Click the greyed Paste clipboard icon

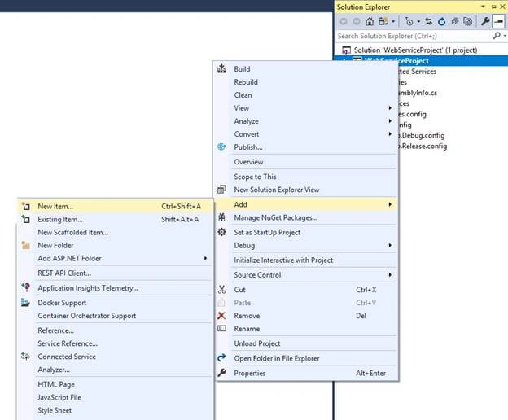point(221,303)
